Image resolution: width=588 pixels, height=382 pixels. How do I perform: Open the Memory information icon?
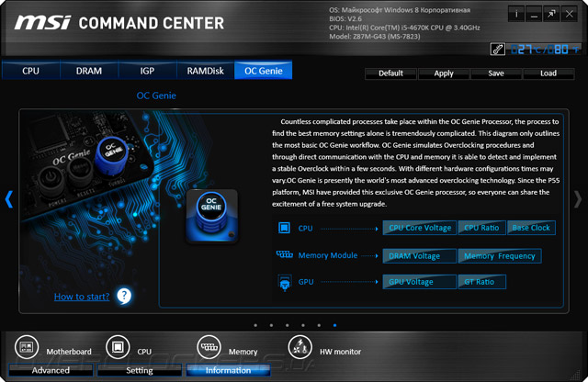pos(209,347)
